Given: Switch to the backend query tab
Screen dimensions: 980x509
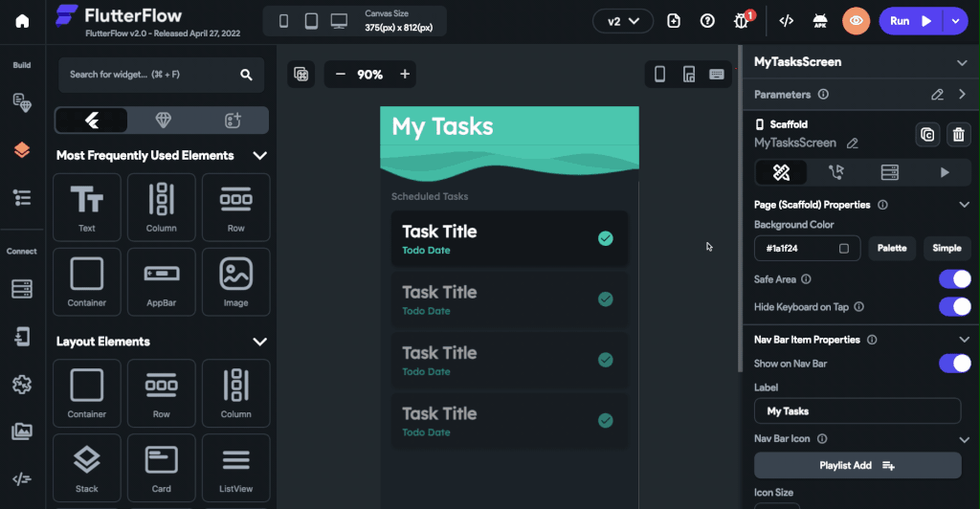Looking at the screenshot, I should tap(890, 172).
